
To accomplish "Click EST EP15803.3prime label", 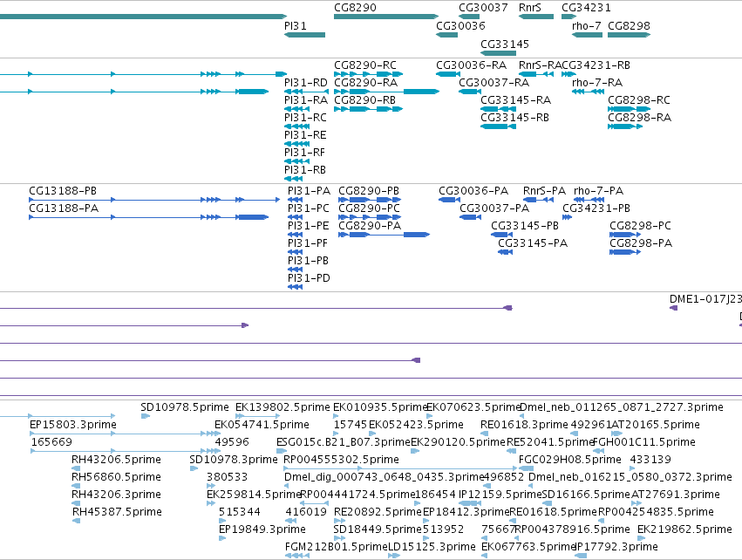I will coord(73,425).
